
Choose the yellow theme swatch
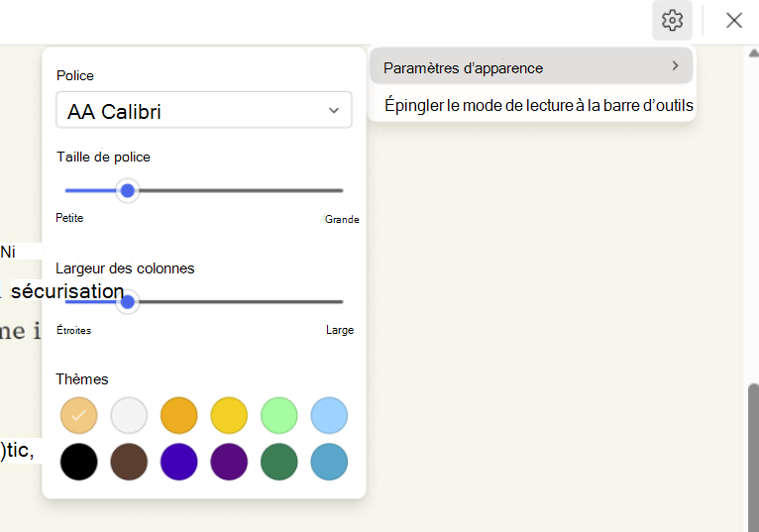point(229,415)
